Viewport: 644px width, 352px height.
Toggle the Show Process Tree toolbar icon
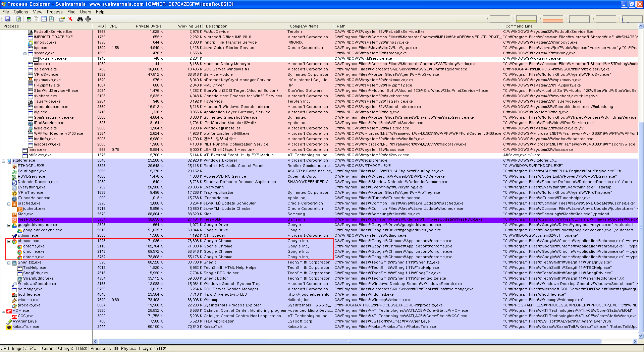[36, 19]
